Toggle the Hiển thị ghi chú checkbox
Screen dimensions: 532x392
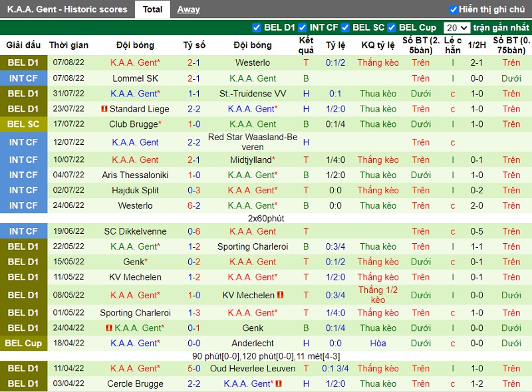coord(454,9)
